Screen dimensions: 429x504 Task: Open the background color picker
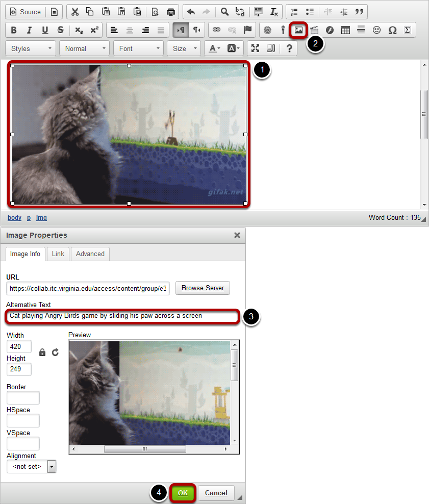233,48
